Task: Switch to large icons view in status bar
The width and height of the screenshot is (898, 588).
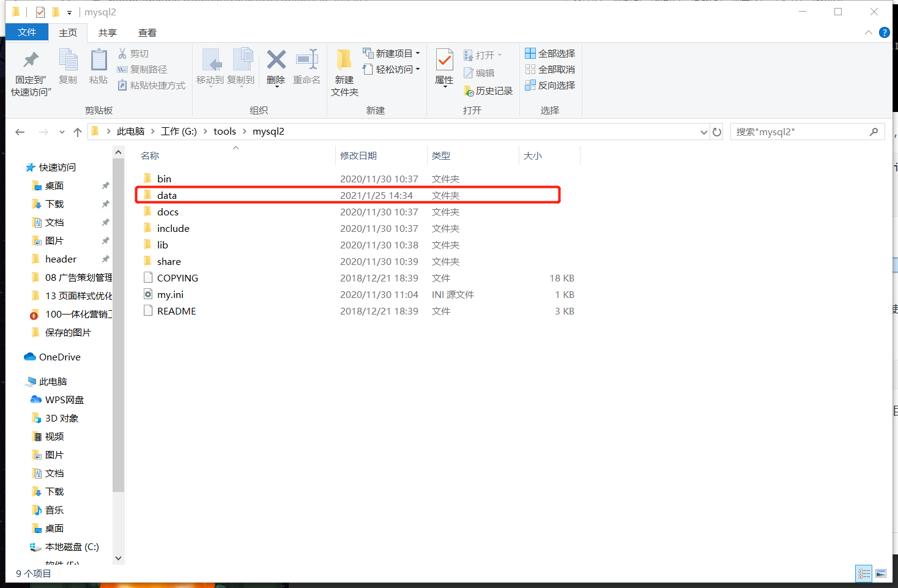Action: 881,573
